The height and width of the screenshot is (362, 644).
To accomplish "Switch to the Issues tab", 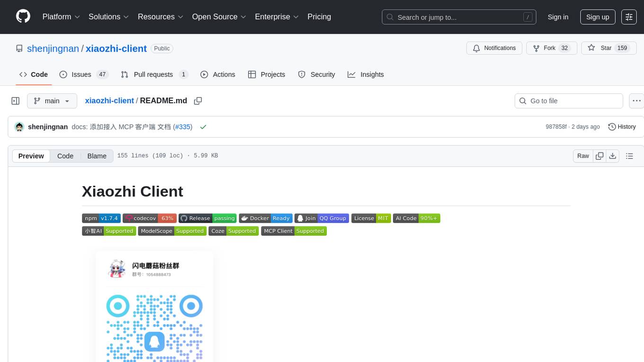I will click(84, 74).
